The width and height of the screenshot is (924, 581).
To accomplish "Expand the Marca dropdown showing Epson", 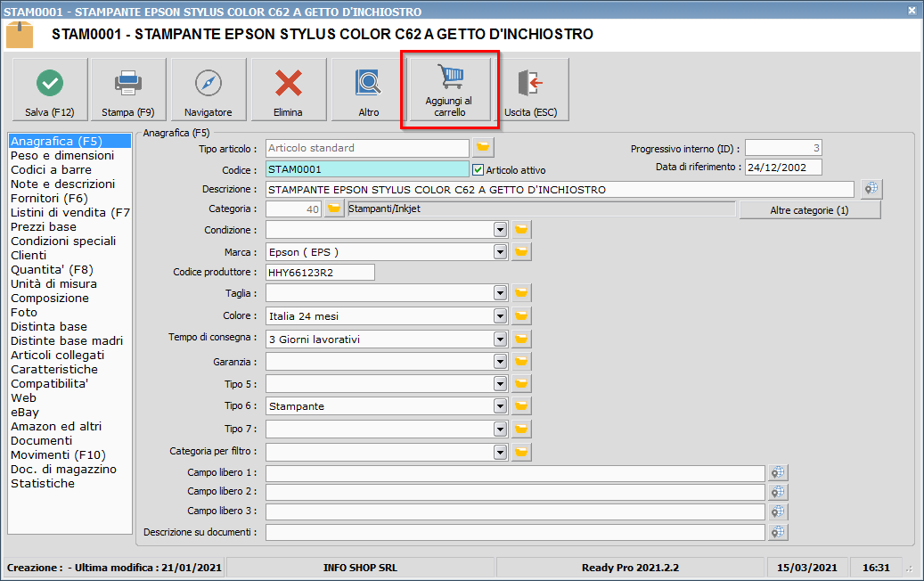I will coord(500,251).
